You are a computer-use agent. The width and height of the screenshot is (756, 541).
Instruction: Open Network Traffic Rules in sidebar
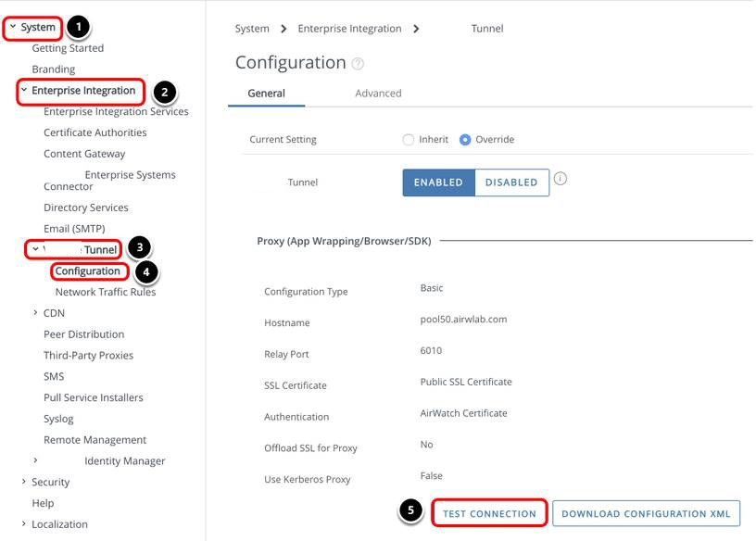(x=106, y=292)
